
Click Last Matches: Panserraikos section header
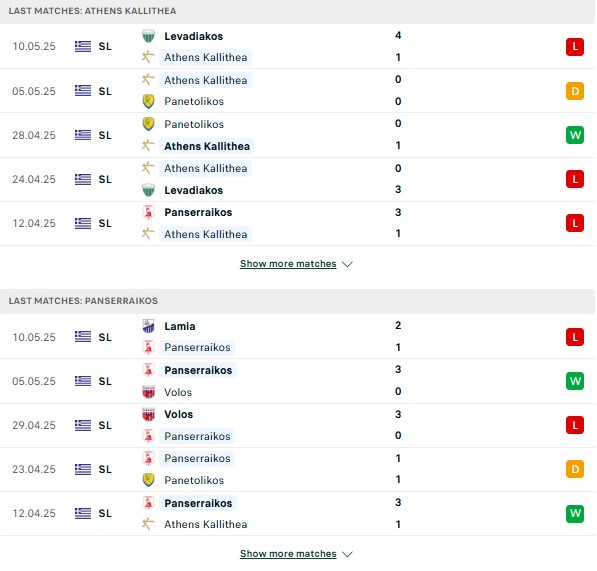pyautogui.click(x=298, y=301)
